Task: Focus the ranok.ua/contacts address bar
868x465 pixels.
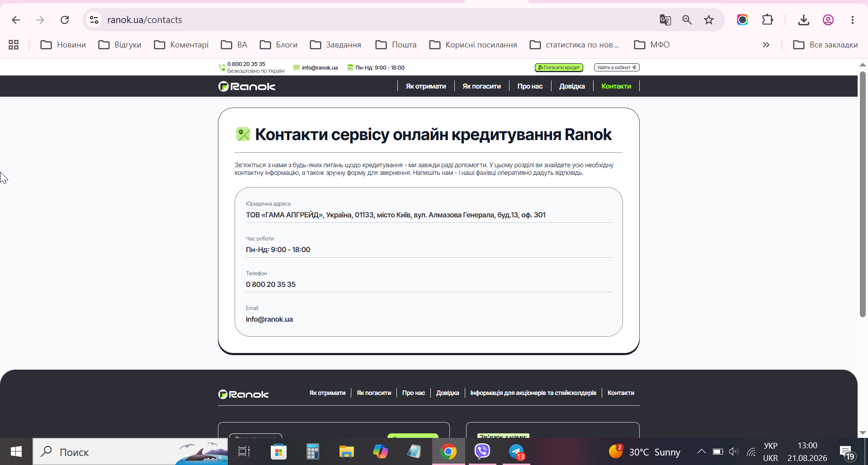Action: (x=371, y=20)
